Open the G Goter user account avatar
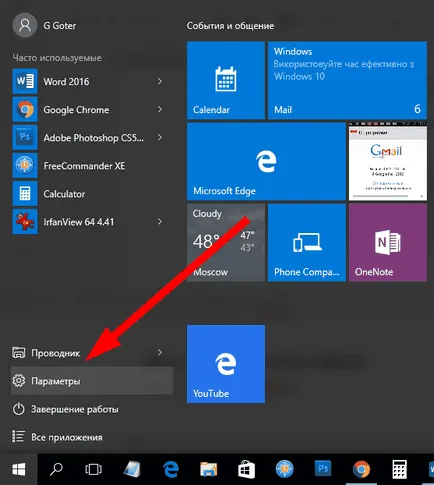Screen dimensions: 434x485 [25, 25]
